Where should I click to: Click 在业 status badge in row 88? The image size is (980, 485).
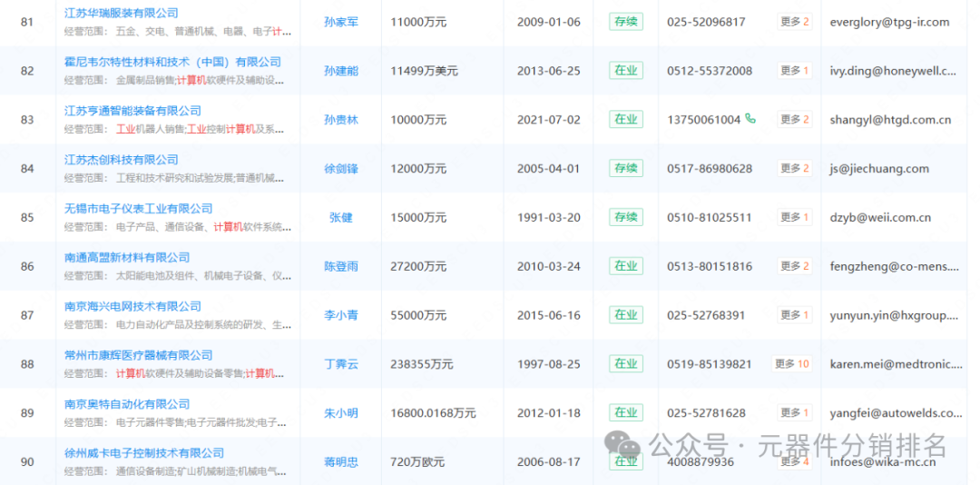pos(625,363)
